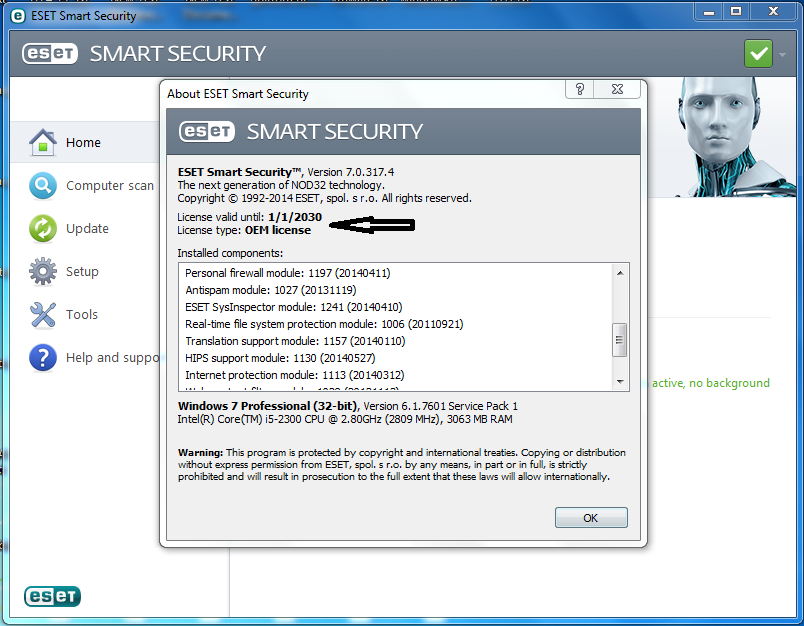
Task: Click the green Update arrows icon
Action: coord(43,228)
